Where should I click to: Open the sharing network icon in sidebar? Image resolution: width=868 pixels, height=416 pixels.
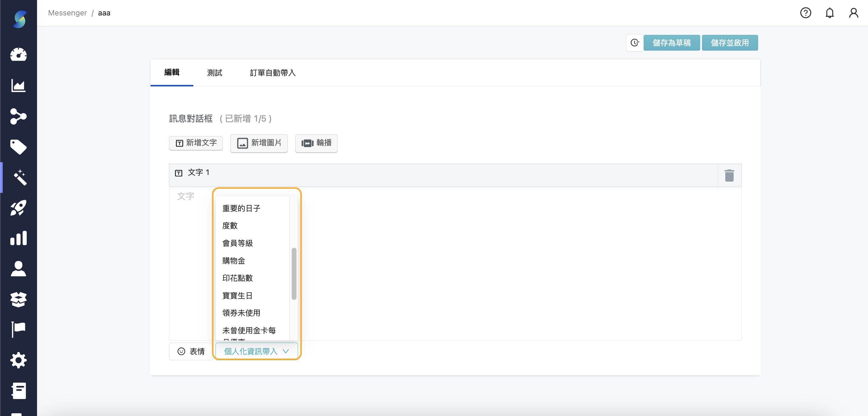coord(19,116)
